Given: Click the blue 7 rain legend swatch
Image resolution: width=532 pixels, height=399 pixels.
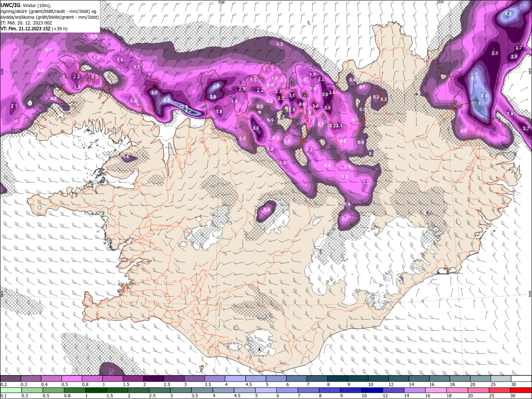Looking at the screenshot, I should click(x=308, y=390).
